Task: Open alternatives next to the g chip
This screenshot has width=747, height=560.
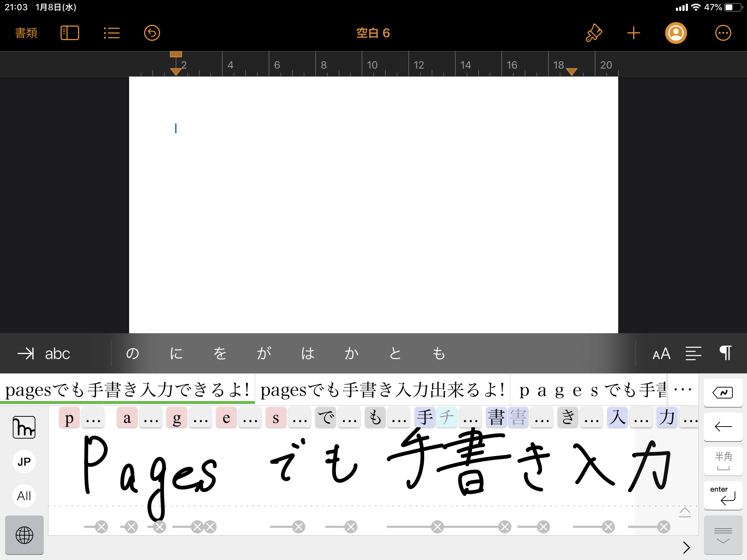Action: [x=201, y=417]
